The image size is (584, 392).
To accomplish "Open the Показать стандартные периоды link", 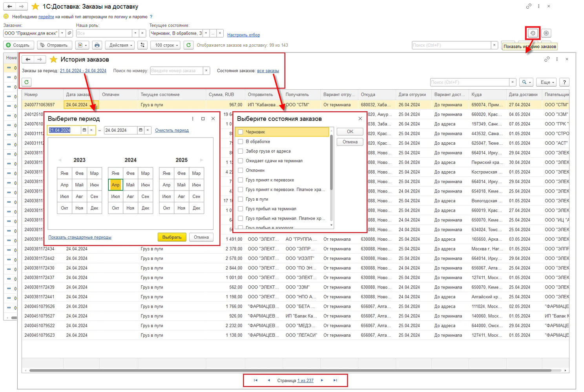I will [80, 237].
